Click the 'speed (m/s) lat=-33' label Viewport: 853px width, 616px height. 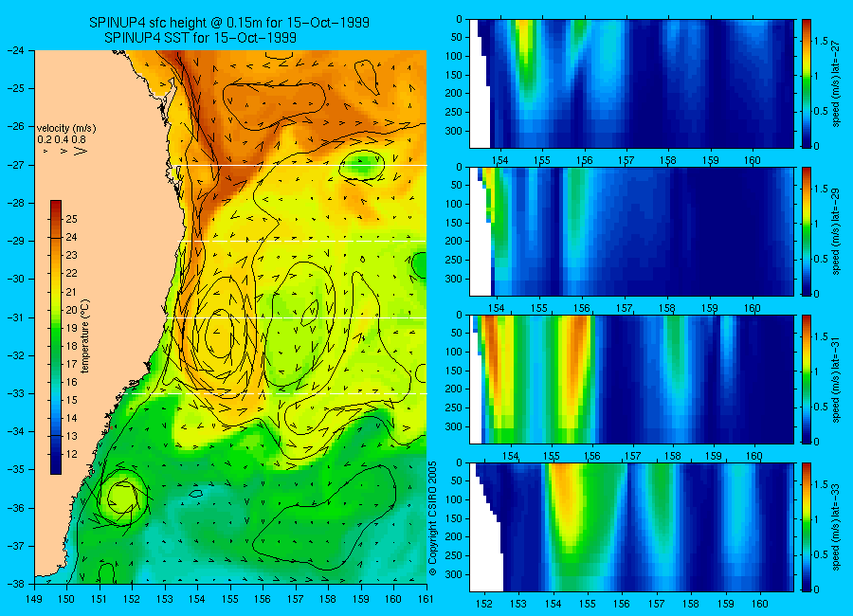click(x=836, y=527)
